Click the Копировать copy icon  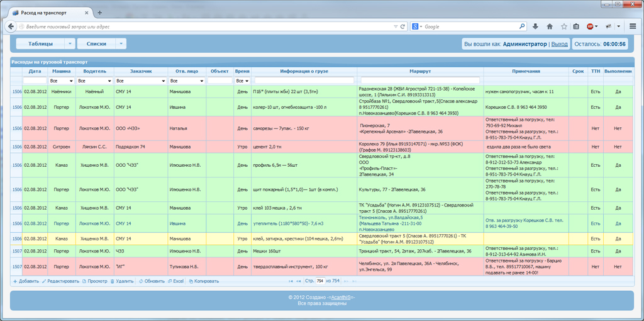coord(191,281)
